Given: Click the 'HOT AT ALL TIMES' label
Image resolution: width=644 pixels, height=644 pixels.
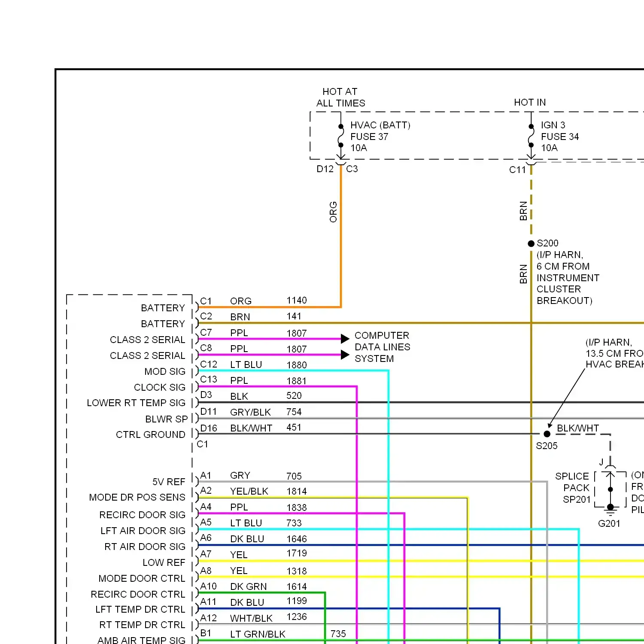Looking at the screenshot, I should pos(340,97).
